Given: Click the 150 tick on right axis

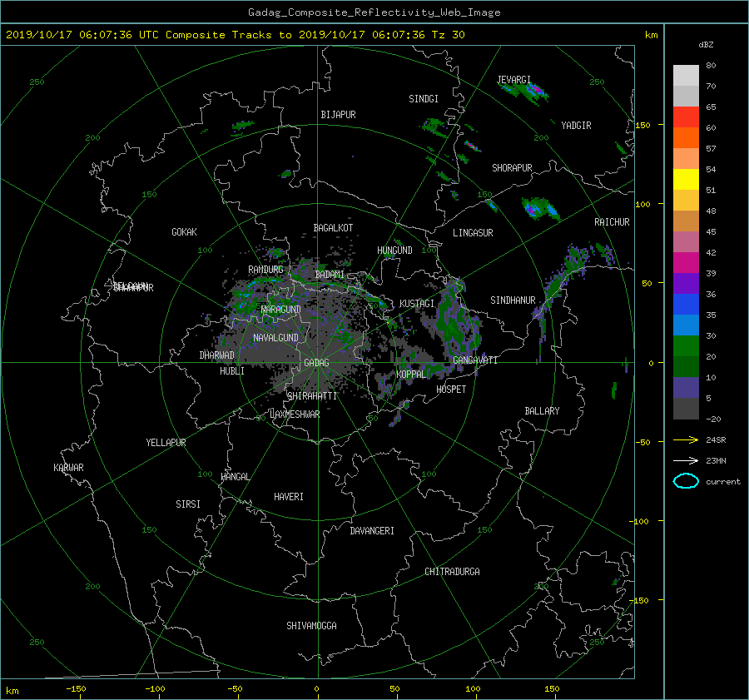Looking at the screenshot, I should pos(642,125).
